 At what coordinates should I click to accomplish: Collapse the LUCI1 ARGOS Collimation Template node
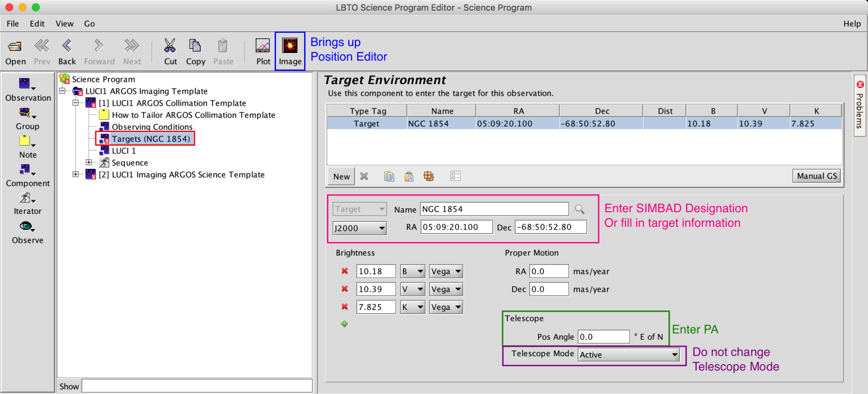tap(75, 103)
